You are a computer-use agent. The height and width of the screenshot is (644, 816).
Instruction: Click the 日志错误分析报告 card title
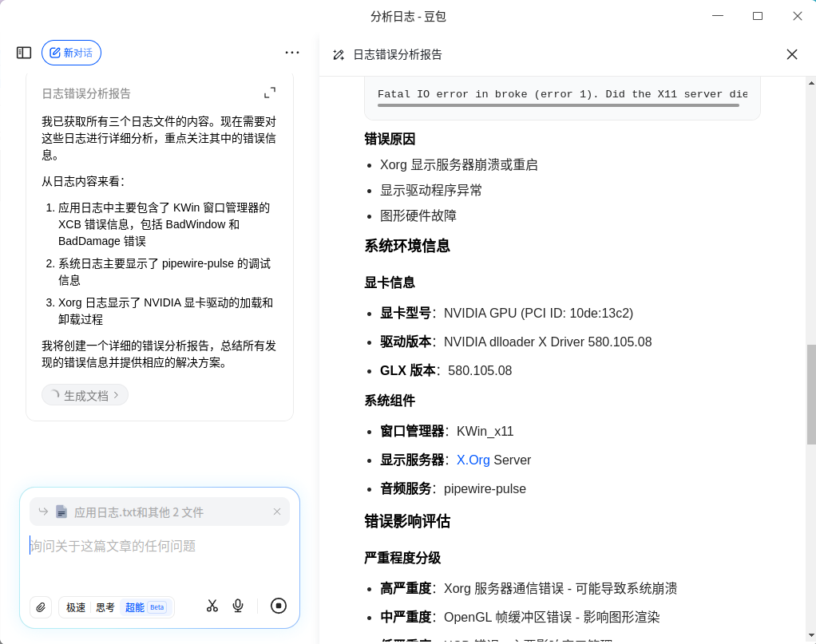click(86, 93)
